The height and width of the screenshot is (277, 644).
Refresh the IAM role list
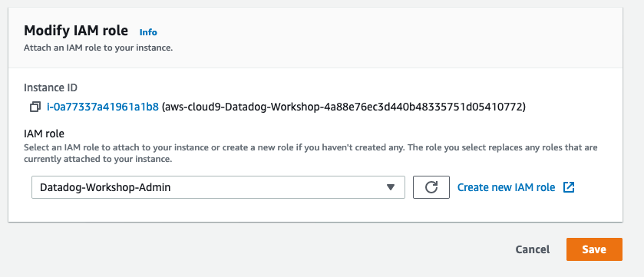coord(431,187)
